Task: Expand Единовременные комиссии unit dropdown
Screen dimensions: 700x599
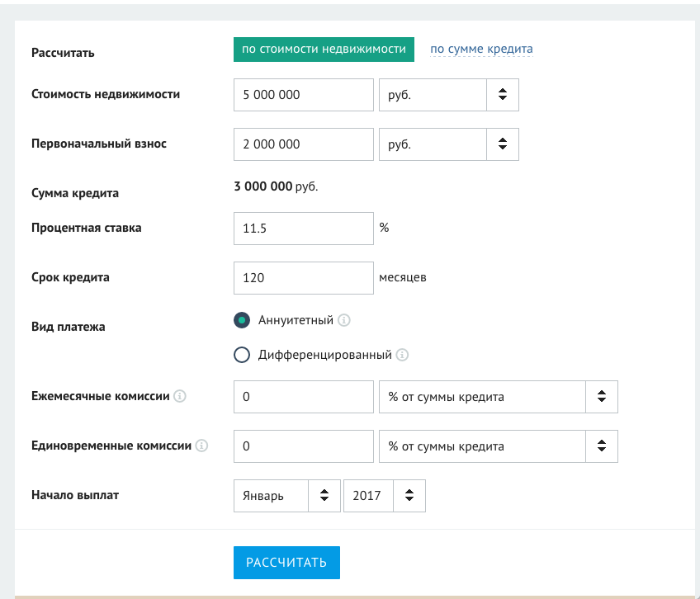Action: click(499, 446)
